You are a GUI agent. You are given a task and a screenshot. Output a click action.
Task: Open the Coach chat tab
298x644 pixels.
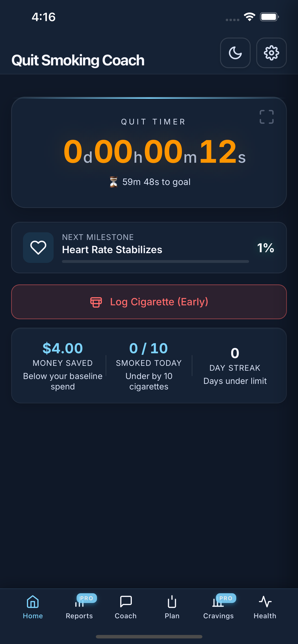[126, 606]
